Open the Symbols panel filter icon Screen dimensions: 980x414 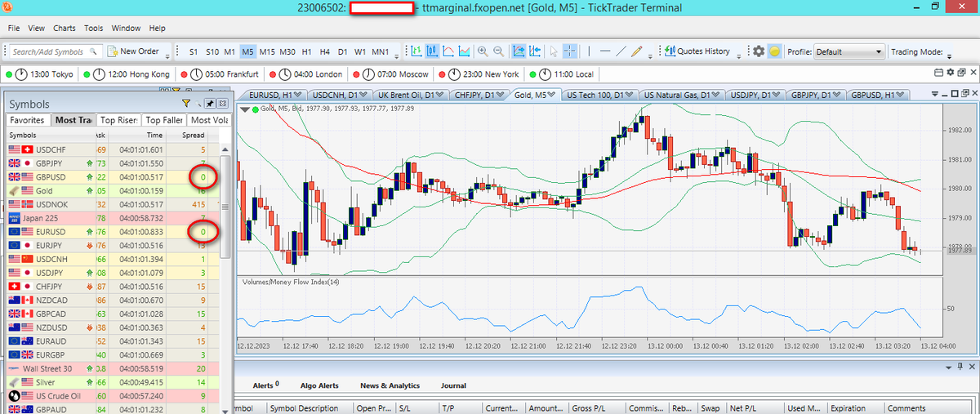[186, 104]
